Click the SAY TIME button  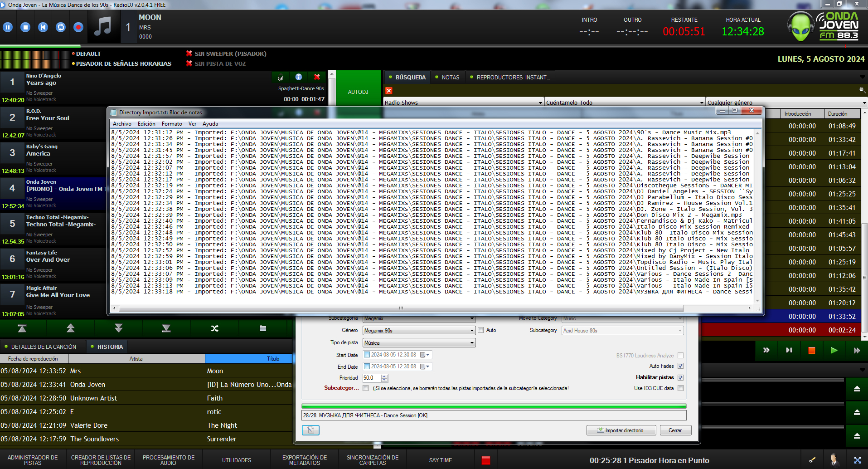[x=441, y=460]
